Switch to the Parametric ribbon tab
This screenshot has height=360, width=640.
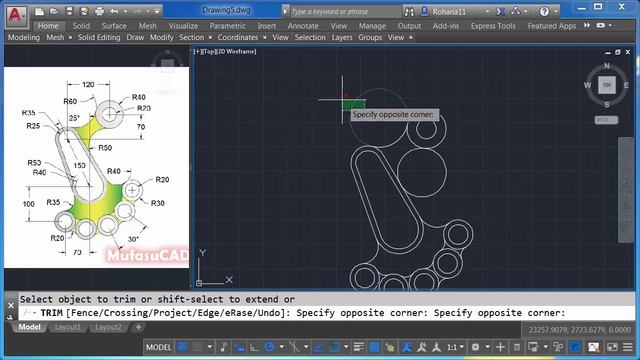[x=227, y=26]
